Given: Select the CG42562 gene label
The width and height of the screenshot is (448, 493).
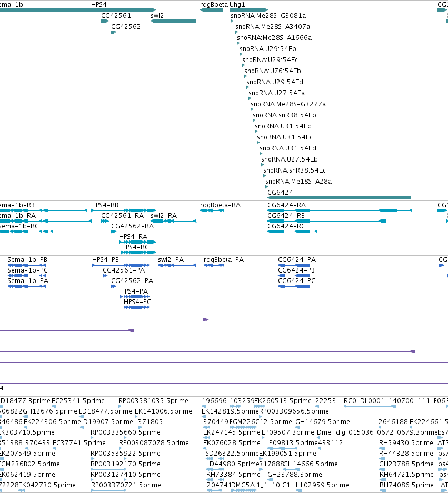Looking at the screenshot, I should [x=126, y=27].
